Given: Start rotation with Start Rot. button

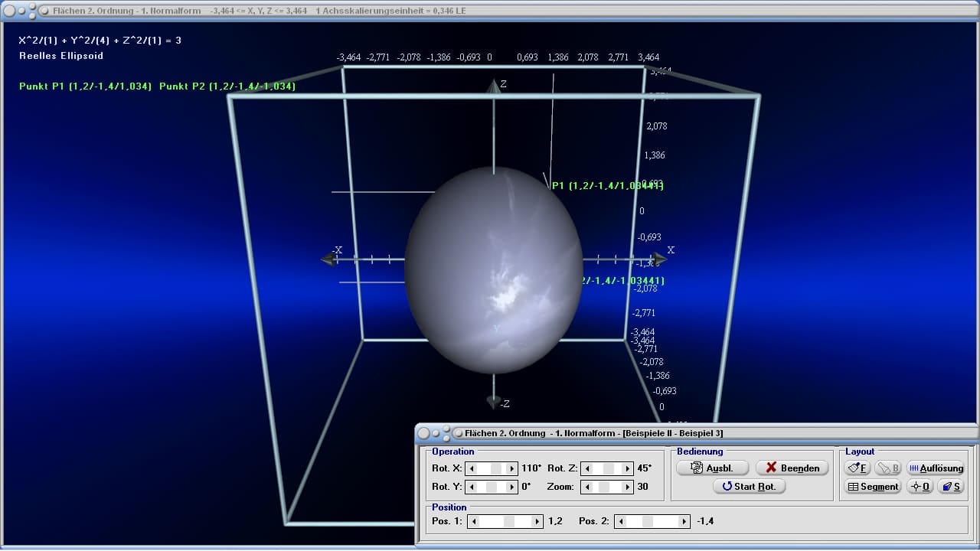Looking at the screenshot, I should (x=749, y=486).
